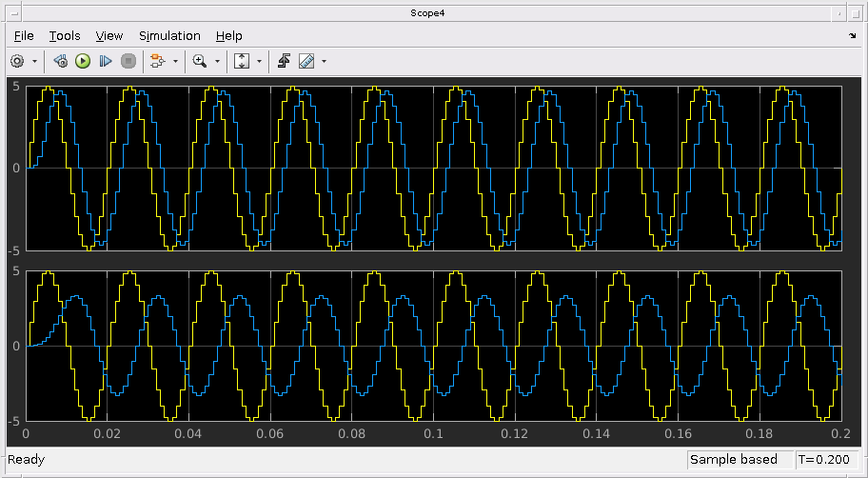Click the Sample based status bar field

pos(734,460)
